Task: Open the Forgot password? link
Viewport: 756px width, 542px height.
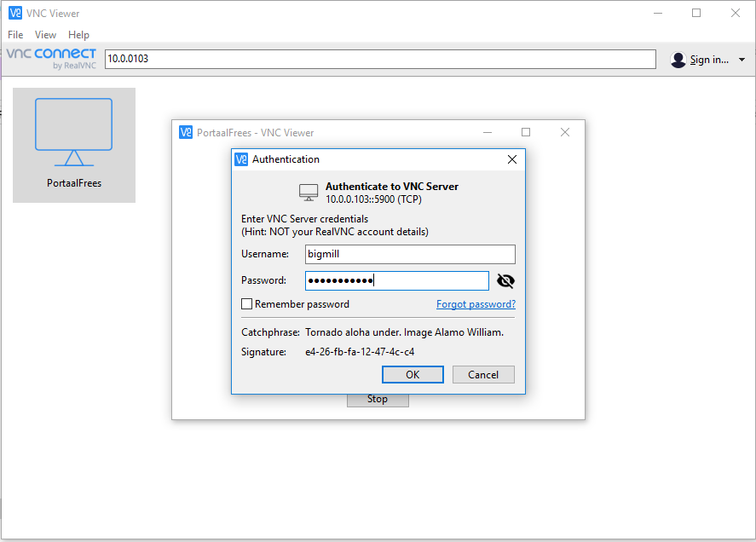Action: [x=476, y=304]
